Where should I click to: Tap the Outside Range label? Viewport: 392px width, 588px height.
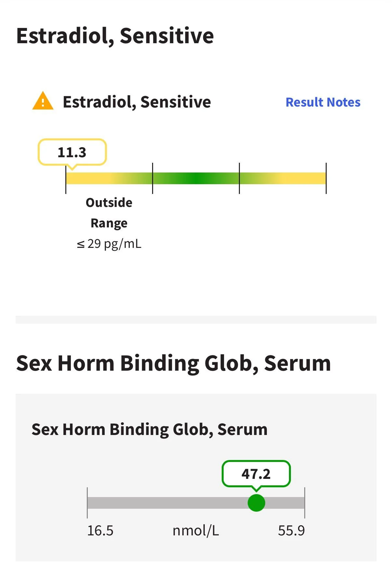(109, 213)
